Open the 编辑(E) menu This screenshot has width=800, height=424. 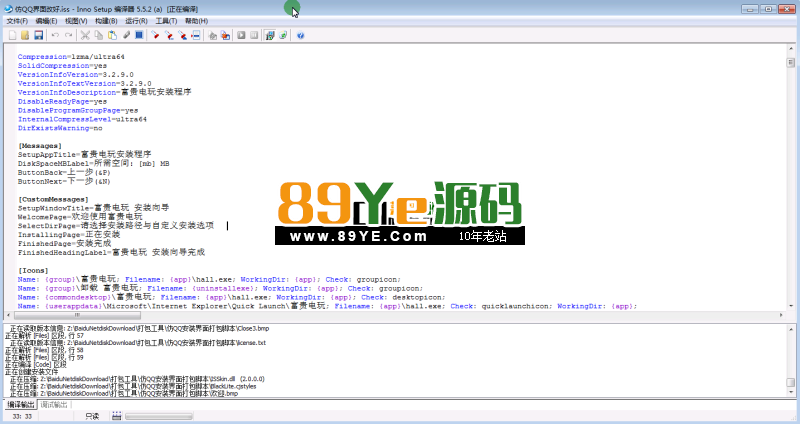46,21
